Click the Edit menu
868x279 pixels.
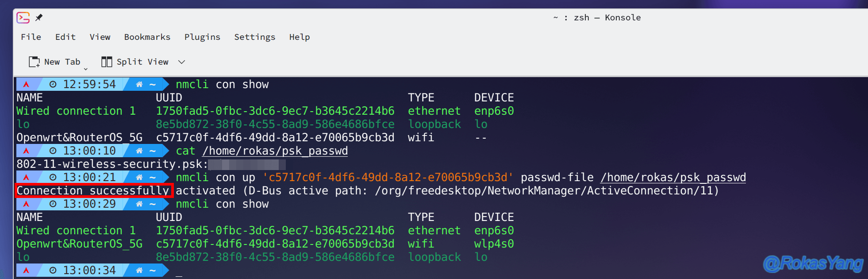[x=65, y=37]
